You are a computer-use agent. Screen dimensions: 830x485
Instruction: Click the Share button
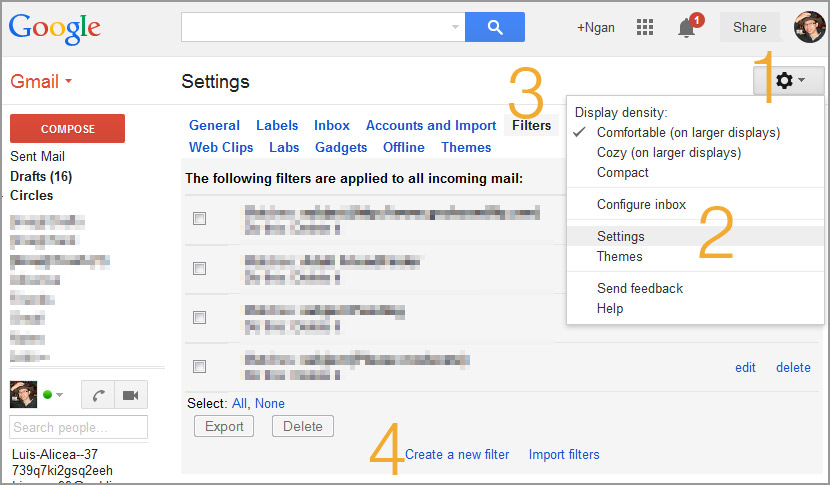750,27
